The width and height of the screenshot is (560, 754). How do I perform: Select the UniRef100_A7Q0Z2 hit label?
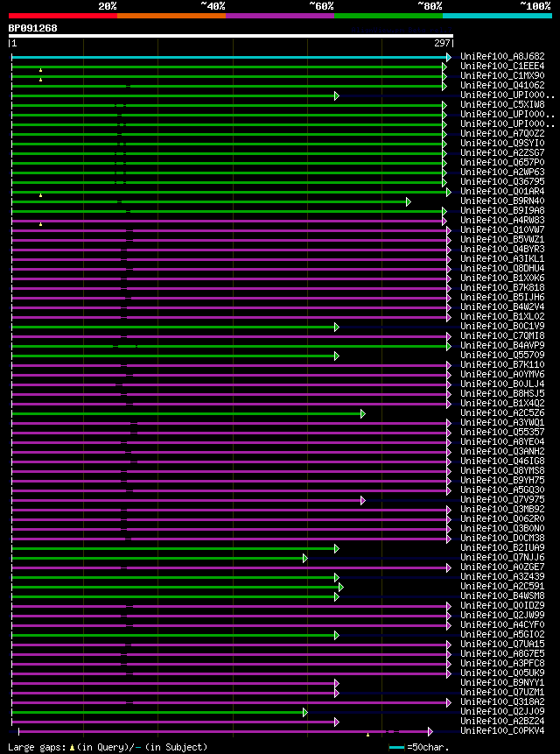pyautogui.click(x=502, y=134)
